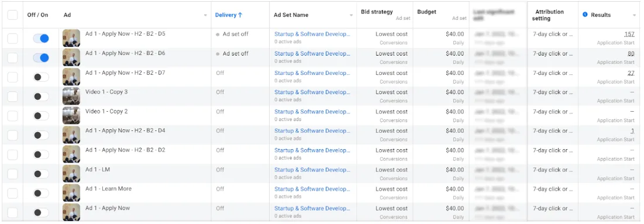Open thumbnail of ad ending 'B2 - D7'

[x=71, y=77]
